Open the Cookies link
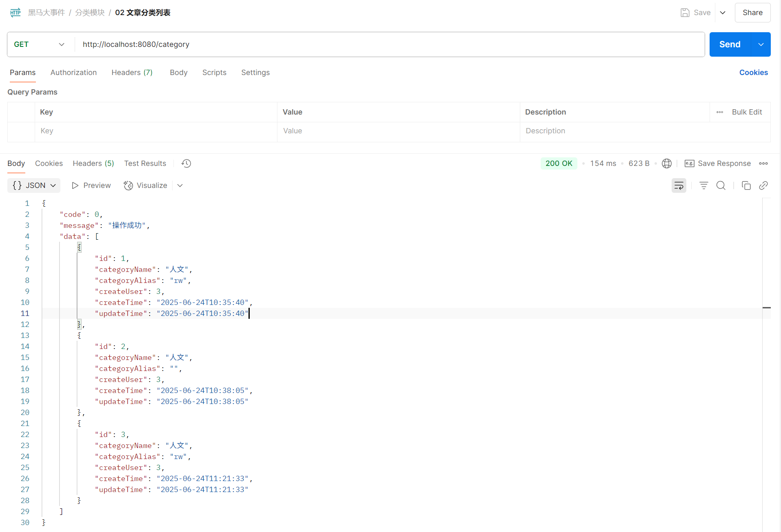Viewport: 781px width, 532px height. coord(753,73)
